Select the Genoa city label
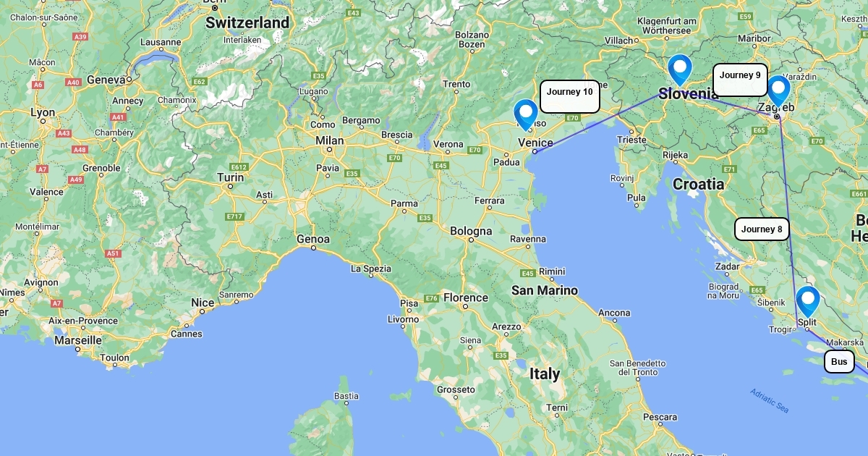 pos(313,239)
